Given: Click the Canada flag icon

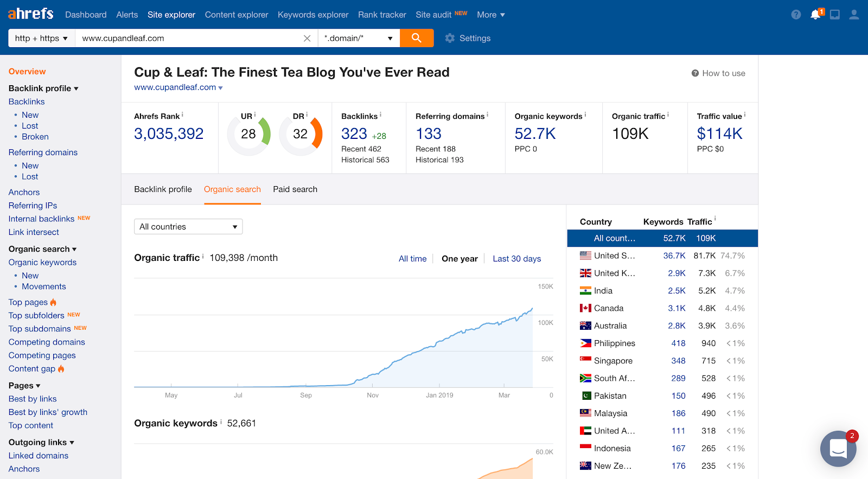Looking at the screenshot, I should pyautogui.click(x=585, y=308).
